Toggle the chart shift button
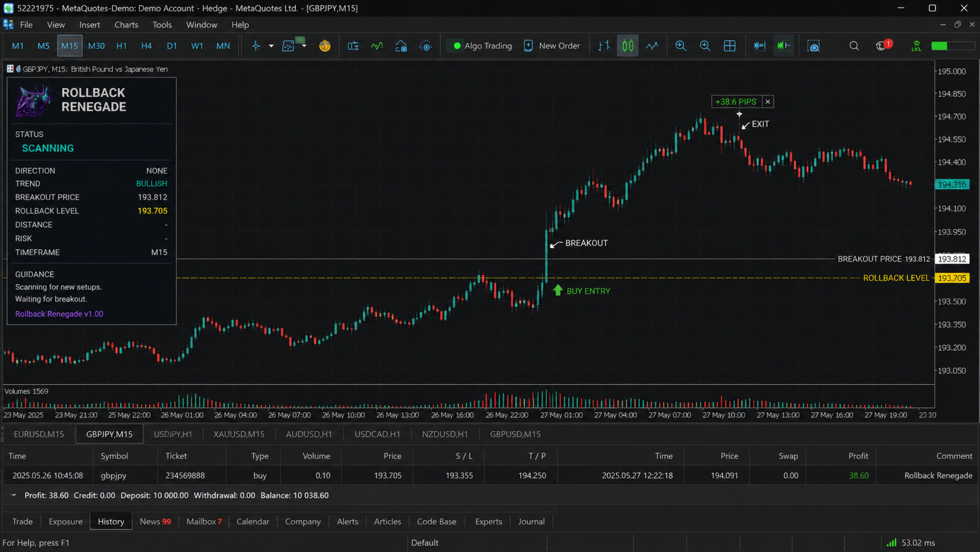This screenshot has height=552, width=980. pyautogui.click(x=760, y=46)
